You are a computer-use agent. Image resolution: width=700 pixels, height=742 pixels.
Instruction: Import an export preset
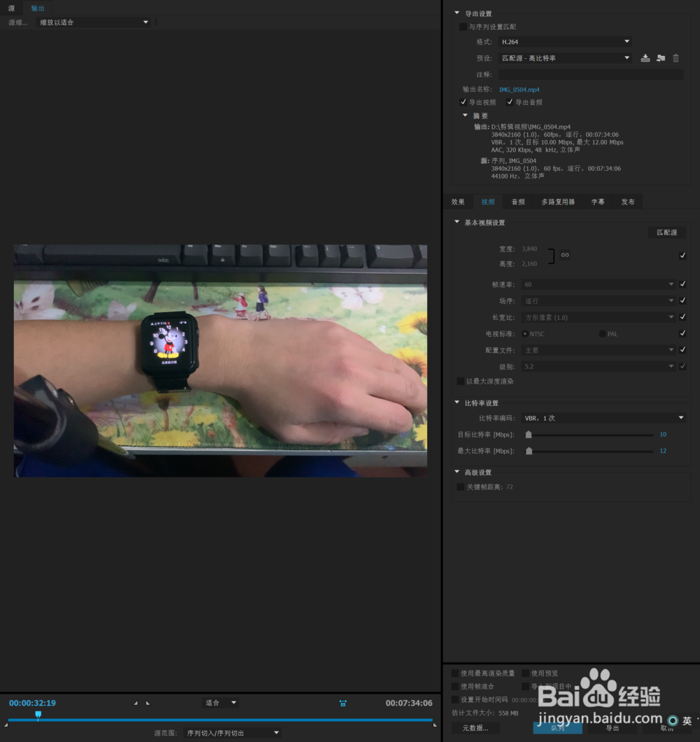(661, 58)
